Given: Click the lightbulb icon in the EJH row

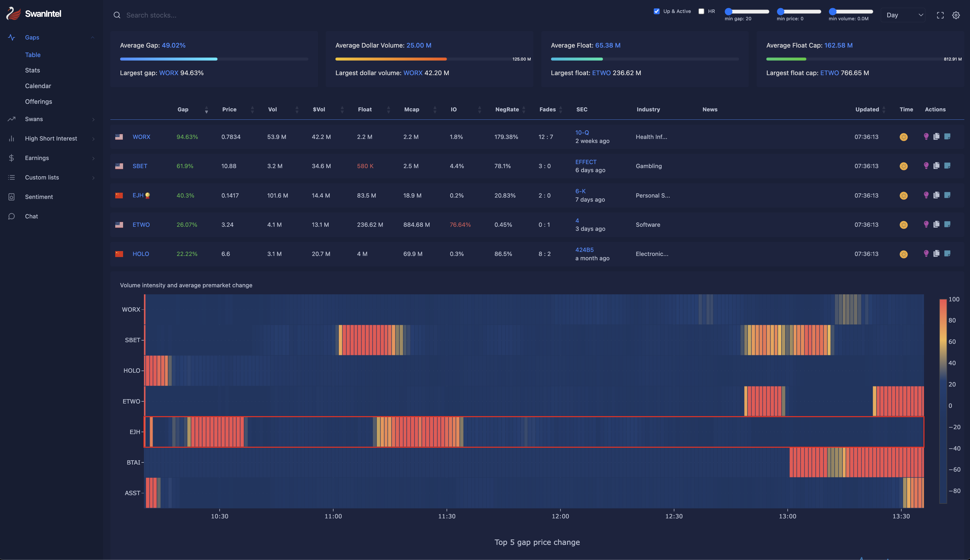Looking at the screenshot, I should click(926, 195).
